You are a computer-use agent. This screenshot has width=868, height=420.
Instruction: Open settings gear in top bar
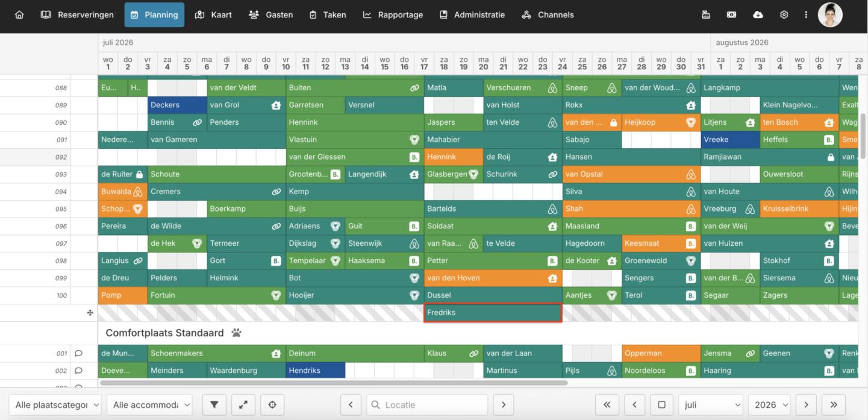click(x=784, y=14)
